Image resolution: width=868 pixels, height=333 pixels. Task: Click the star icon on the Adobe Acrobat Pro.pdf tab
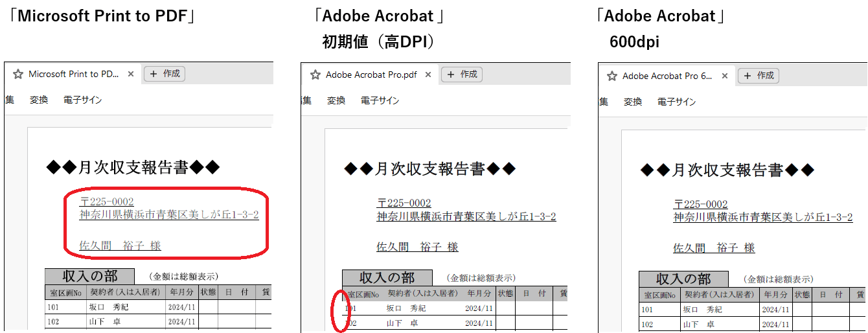pos(315,75)
